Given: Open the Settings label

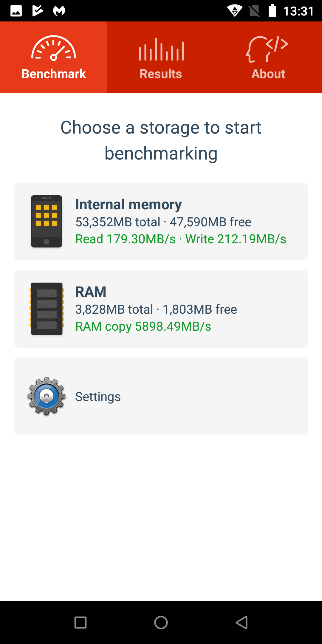Looking at the screenshot, I should (x=98, y=397).
